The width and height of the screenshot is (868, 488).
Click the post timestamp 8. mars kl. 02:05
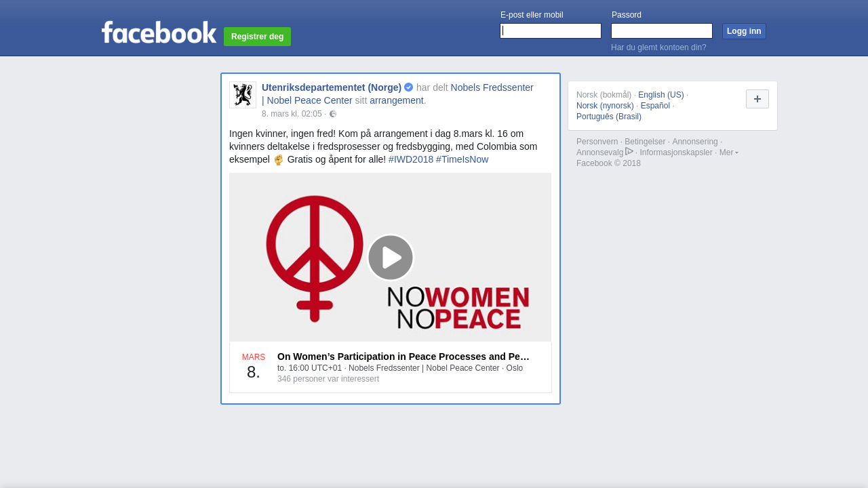click(292, 114)
